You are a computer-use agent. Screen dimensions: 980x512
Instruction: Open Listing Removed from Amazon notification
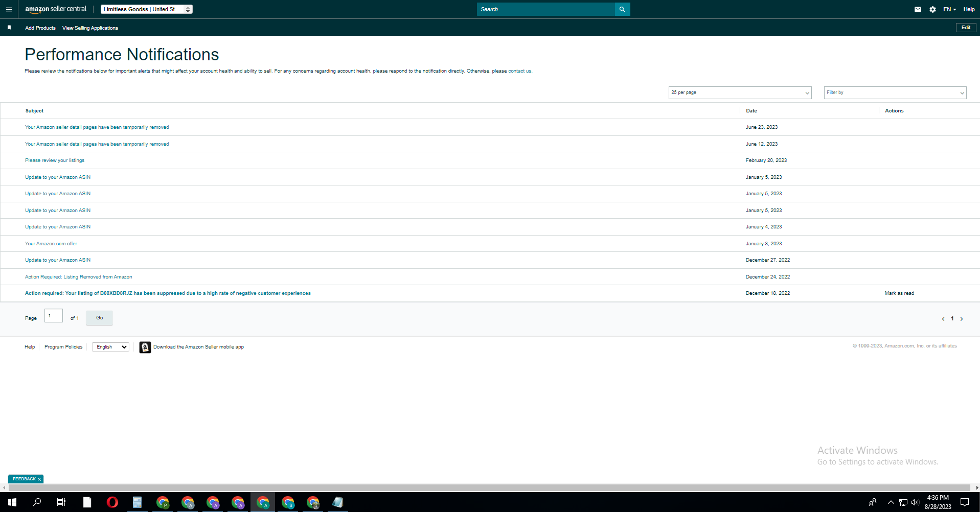click(x=79, y=277)
